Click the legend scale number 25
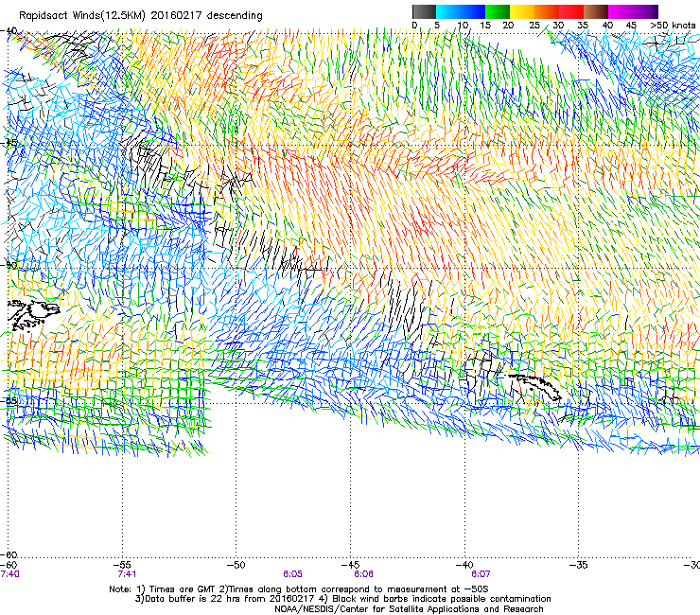This screenshot has height=615, width=700. pos(534,26)
